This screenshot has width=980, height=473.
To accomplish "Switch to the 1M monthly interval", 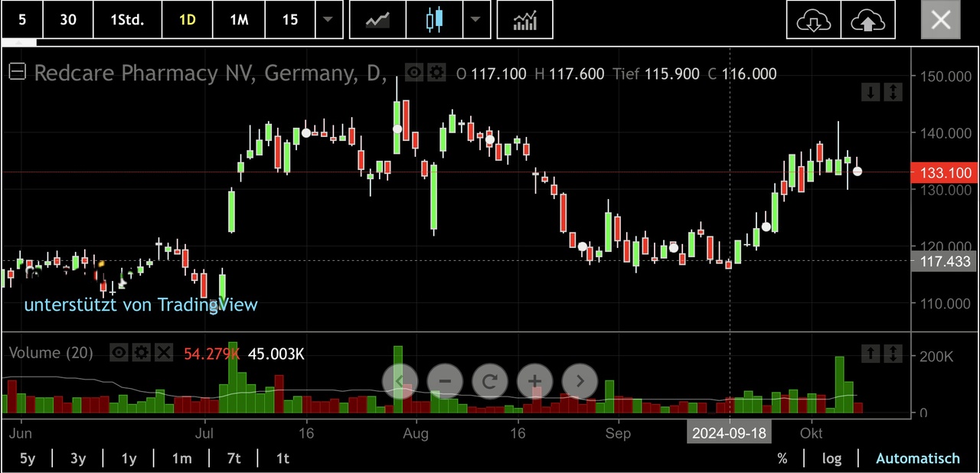I will 239,20.
